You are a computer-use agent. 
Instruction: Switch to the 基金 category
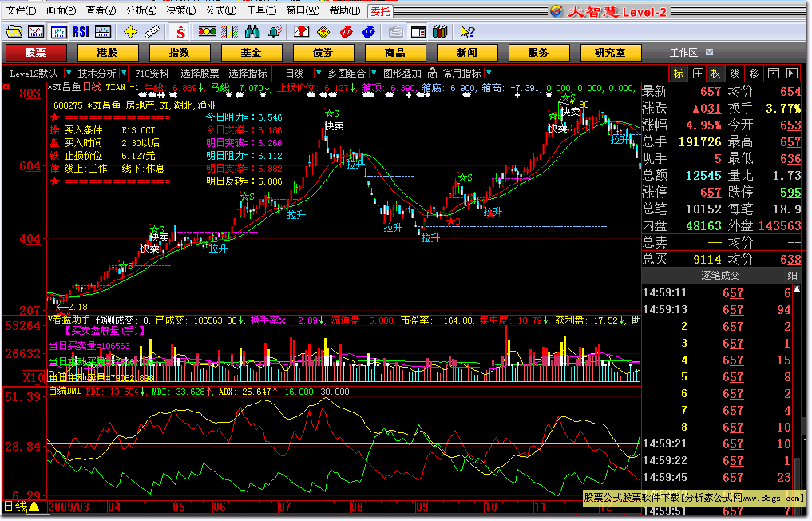(x=252, y=53)
